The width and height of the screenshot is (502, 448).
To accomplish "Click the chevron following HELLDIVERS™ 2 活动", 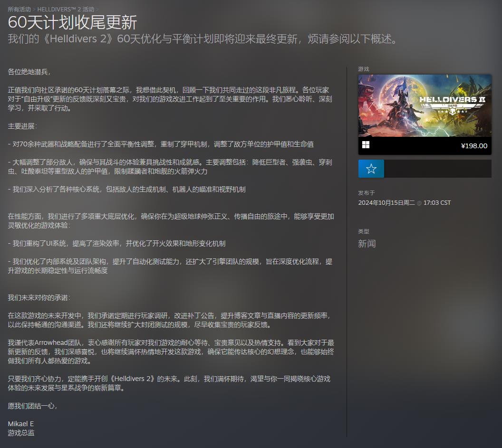I will click(97, 8).
